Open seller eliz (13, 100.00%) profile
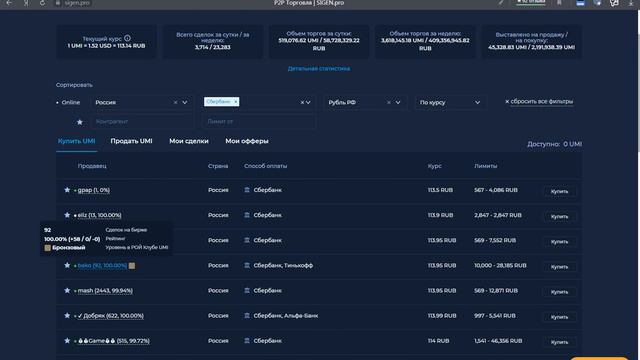This screenshot has height=360, width=640. [99, 216]
